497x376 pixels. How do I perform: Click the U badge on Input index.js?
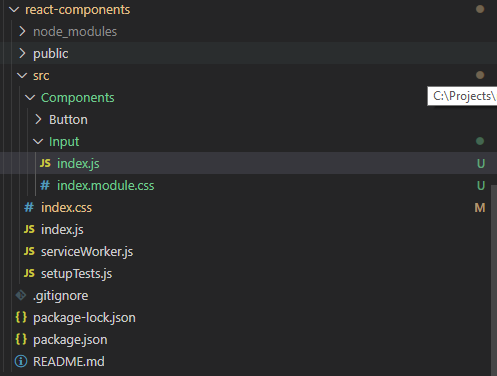tap(481, 164)
